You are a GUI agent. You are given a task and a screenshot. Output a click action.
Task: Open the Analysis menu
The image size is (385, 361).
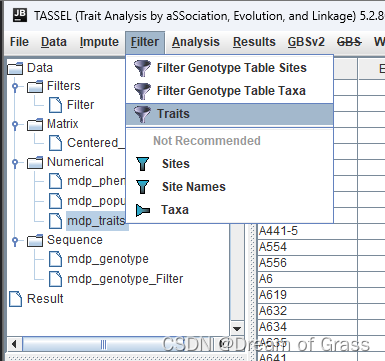(x=196, y=42)
